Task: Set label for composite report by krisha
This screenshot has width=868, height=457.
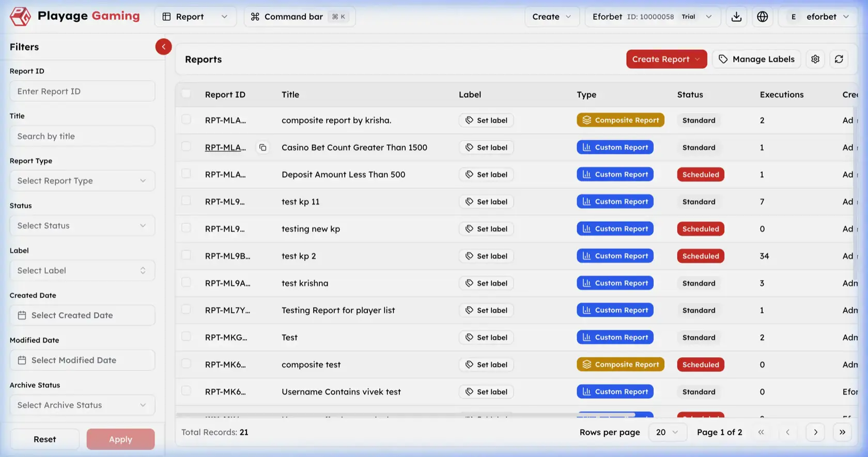Action: coord(486,120)
